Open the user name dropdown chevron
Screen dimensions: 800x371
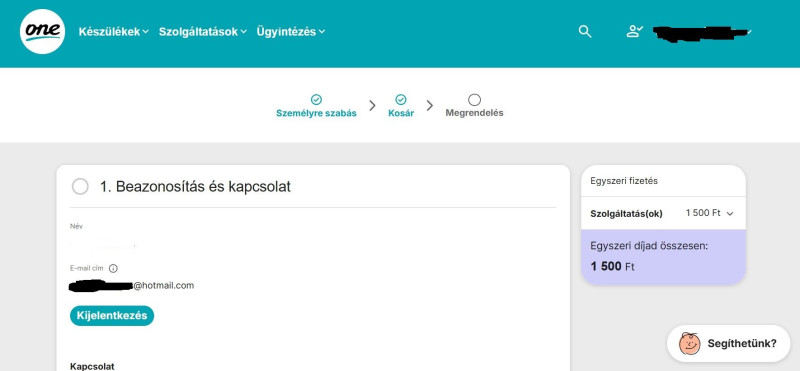[749, 32]
